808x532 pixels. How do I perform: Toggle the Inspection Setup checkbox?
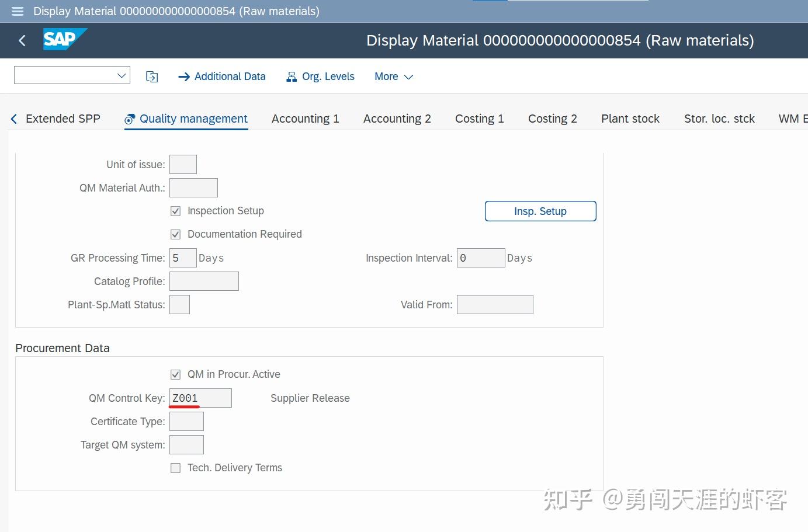(x=175, y=211)
